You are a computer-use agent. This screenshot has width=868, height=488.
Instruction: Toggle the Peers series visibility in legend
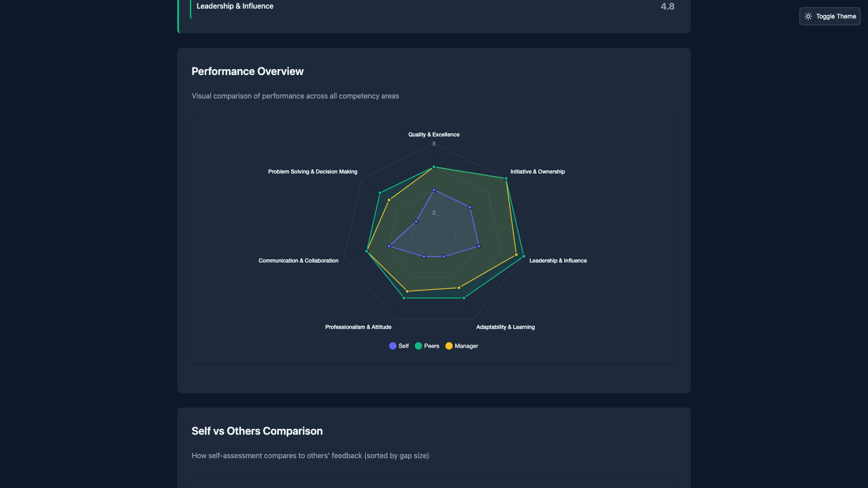(x=427, y=346)
